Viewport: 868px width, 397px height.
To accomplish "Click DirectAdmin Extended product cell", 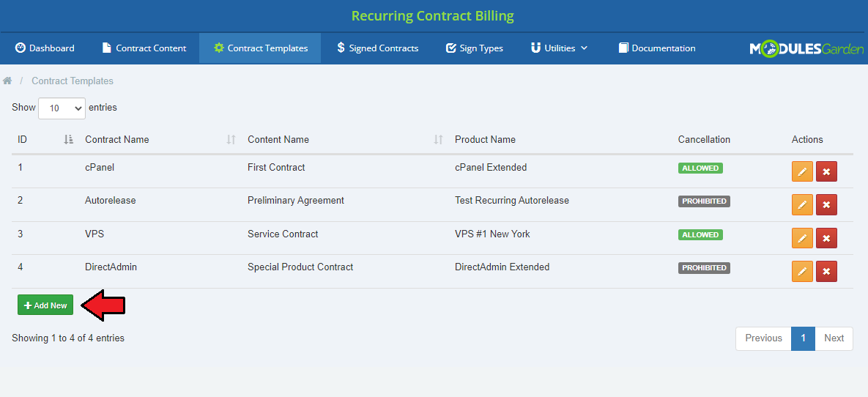I will [502, 267].
